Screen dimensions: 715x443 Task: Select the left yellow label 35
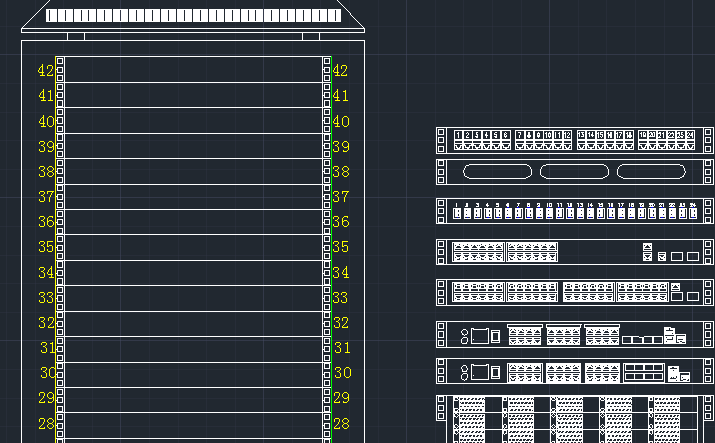point(46,247)
